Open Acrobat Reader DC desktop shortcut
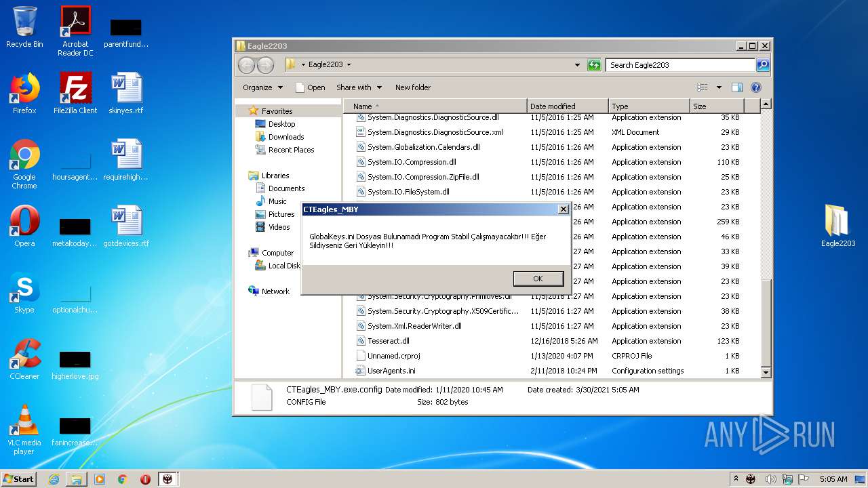The image size is (868, 488). [75, 31]
